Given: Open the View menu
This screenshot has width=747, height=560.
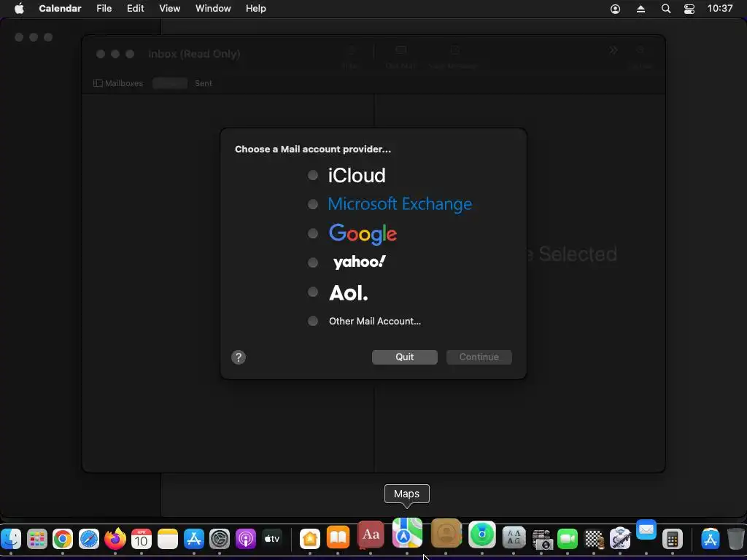Looking at the screenshot, I should [x=169, y=9].
